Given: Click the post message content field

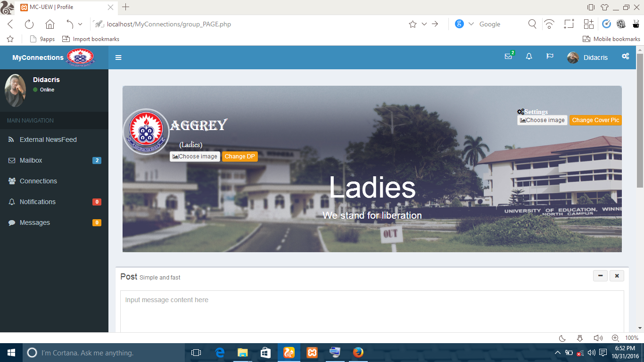Looking at the screenshot, I should (372, 311).
